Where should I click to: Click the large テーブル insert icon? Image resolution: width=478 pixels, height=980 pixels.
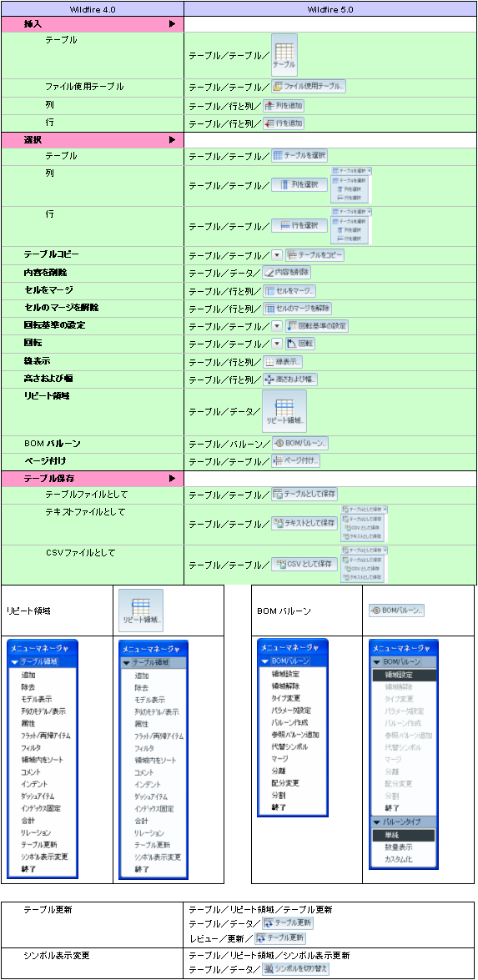click(284, 56)
